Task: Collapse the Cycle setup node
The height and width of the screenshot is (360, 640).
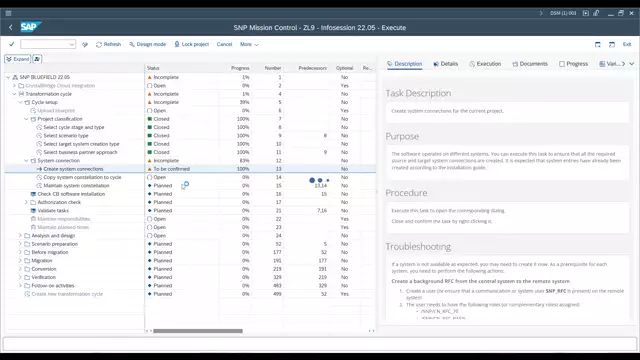Action: pyautogui.click(x=20, y=102)
